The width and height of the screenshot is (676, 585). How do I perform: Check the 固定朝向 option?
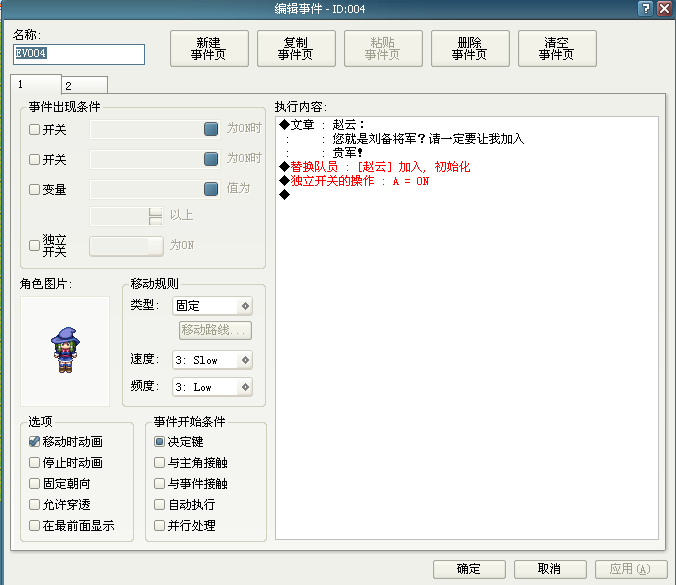[x=34, y=483]
